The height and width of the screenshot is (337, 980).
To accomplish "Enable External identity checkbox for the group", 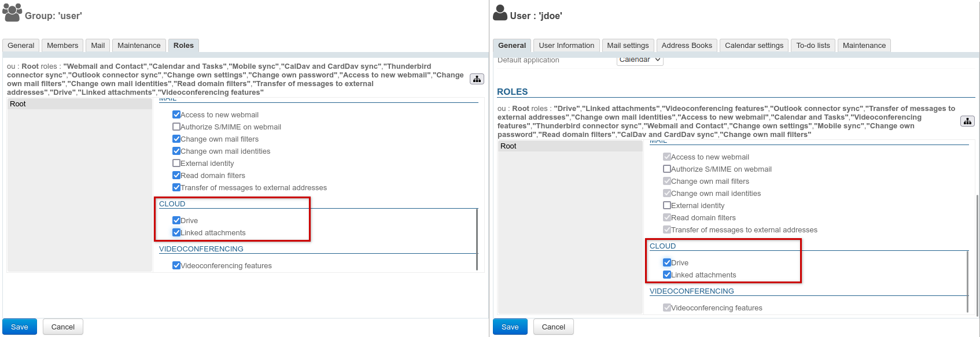I will pyautogui.click(x=176, y=163).
